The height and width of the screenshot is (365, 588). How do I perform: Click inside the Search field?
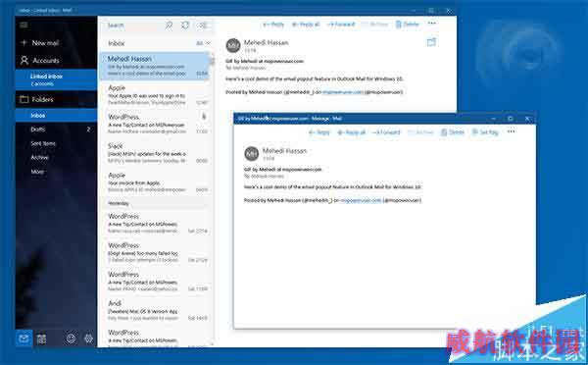(x=133, y=26)
